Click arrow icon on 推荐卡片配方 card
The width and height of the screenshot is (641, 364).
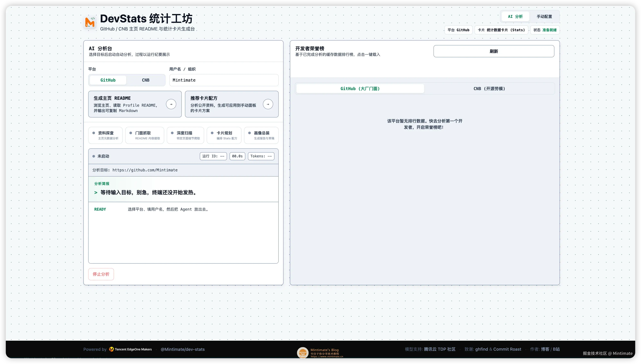[268, 104]
